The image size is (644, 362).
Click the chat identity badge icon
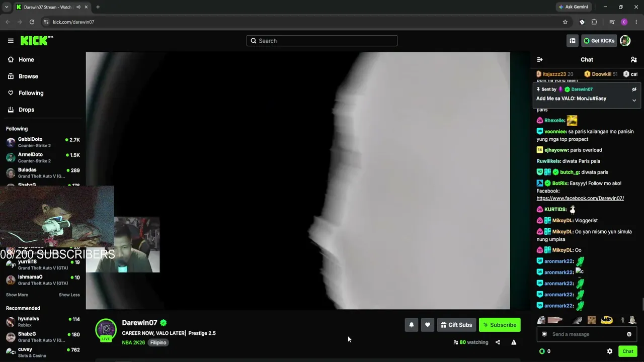click(544, 334)
